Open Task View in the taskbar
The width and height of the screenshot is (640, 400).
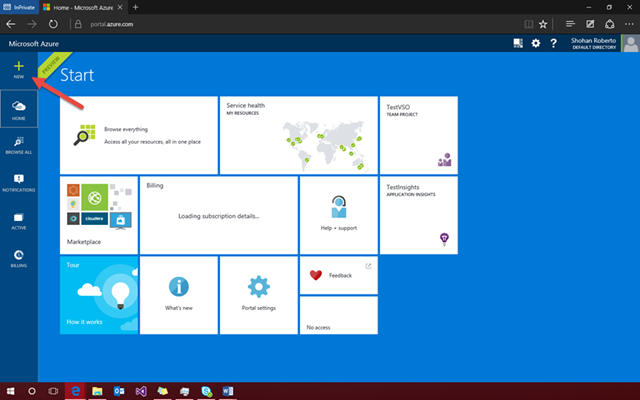click(53, 391)
